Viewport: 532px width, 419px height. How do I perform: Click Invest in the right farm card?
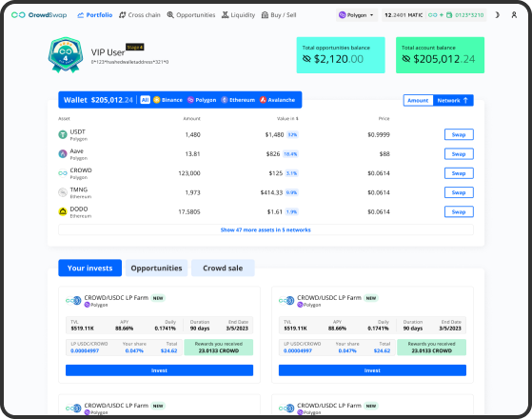click(372, 370)
